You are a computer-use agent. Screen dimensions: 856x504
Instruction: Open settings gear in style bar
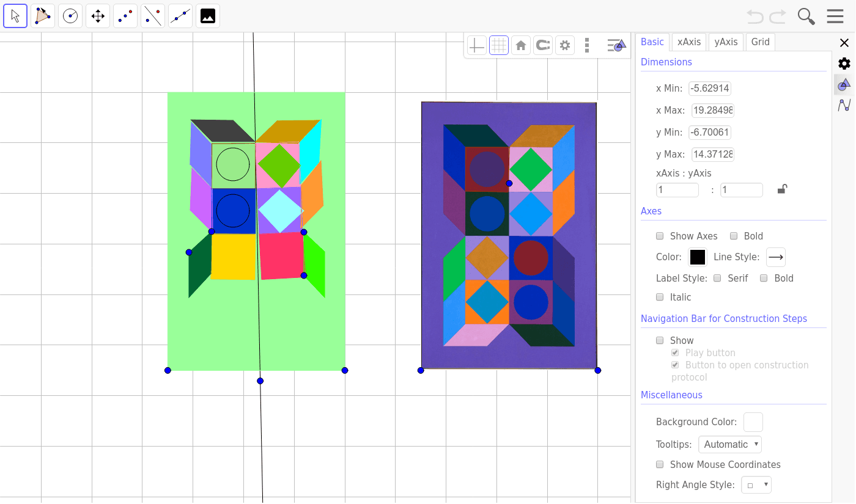tap(565, 45)
